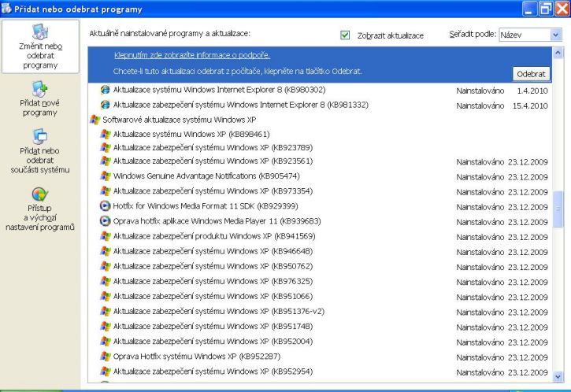Viewport: 571px width, 392px height.
Task: Click the icon of security update KB976325
Action: click(106, 281)
